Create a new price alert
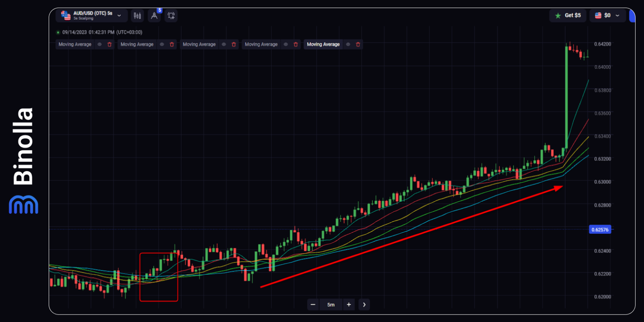The image size is (644, 322). click(171, 15)
